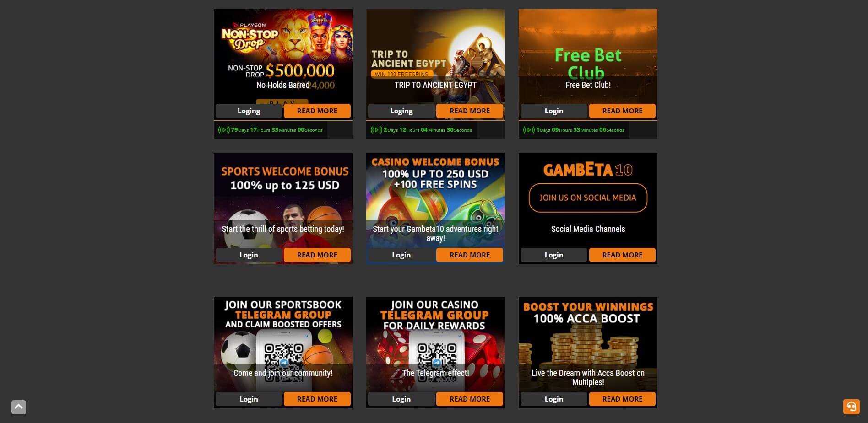Click Login under Sports Welcome Bonus
The image size is (868, 423).
click(249, 255)
